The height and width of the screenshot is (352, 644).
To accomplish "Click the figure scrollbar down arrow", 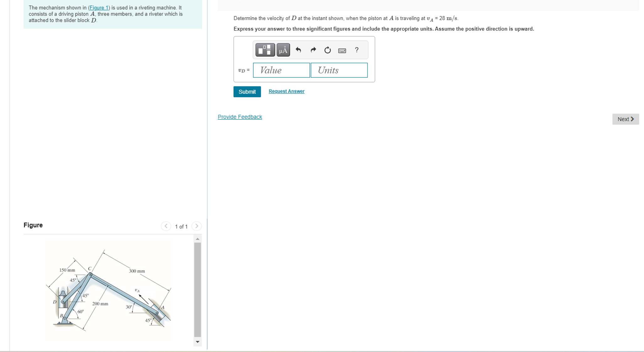I will pyautogui.click(x=197, y=342).
